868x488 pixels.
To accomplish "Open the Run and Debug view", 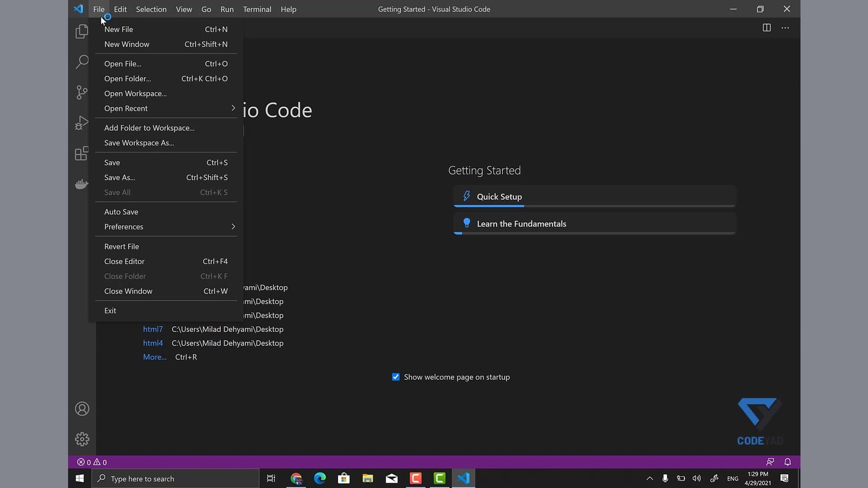I will point(82,123).
